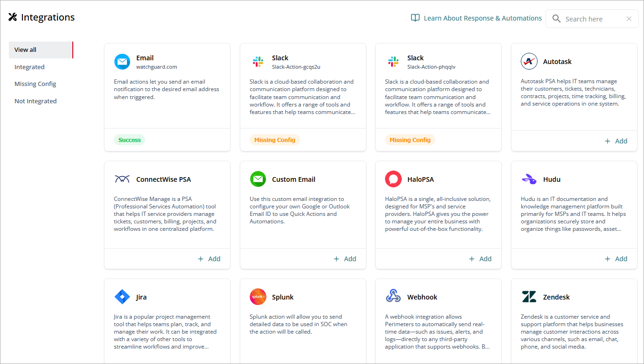Add the Hudu integration
The height and width of the screenshot is (364, 644).
[616, 259]
